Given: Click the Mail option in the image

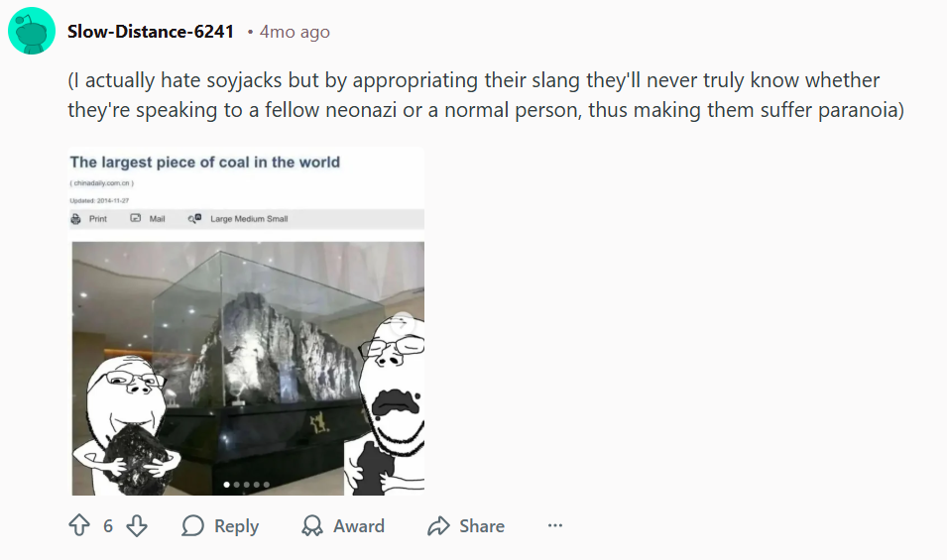Looking at the screenshot, I should pos(148,218).
